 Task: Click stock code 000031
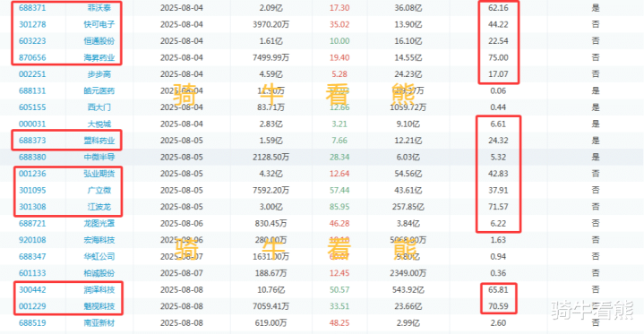[x=32, y=124]
